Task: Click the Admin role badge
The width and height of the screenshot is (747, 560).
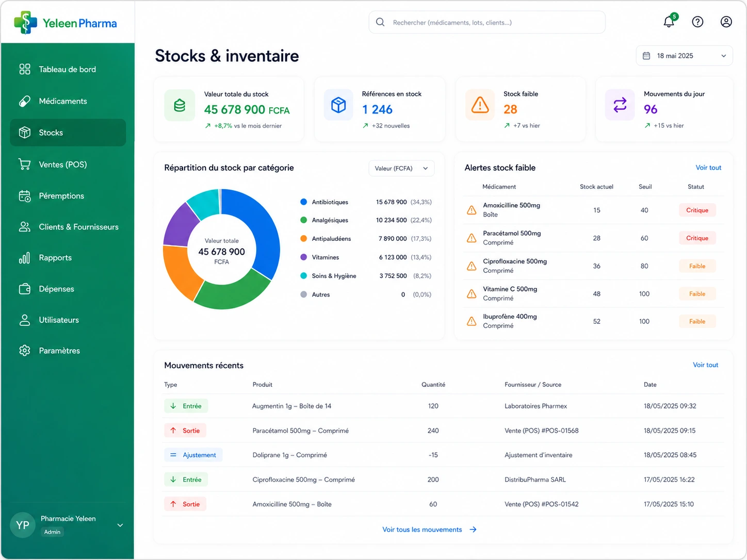Action: 52,532
